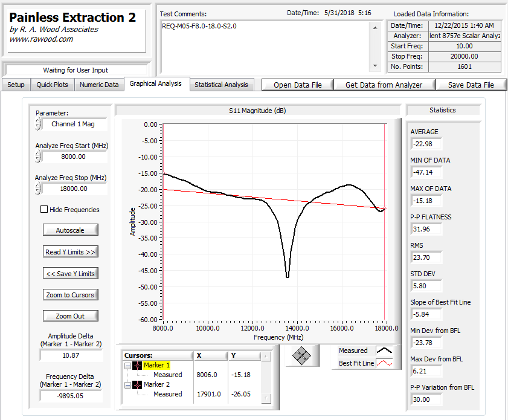Click the Analyze Freq Start stepper arrows
The image size is (508, 420).
coord(38,157)
